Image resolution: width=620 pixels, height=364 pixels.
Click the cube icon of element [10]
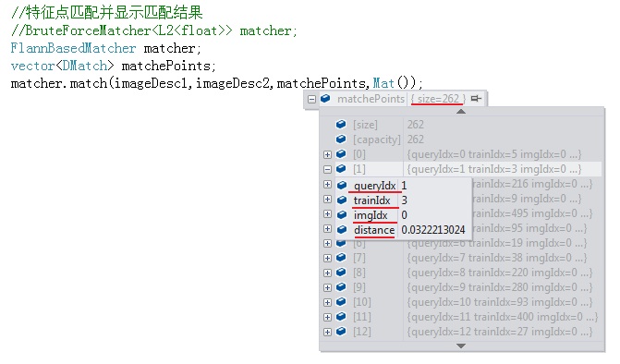pos(341,302)
